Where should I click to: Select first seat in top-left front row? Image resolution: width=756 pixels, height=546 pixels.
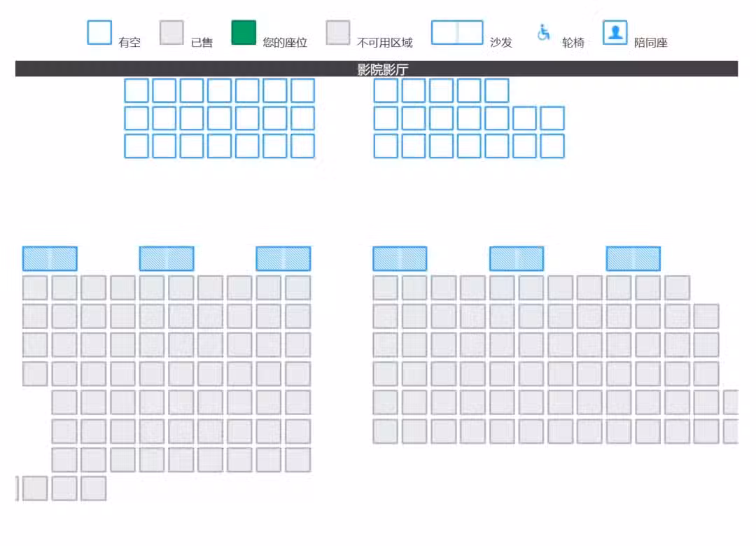(136, 91)
